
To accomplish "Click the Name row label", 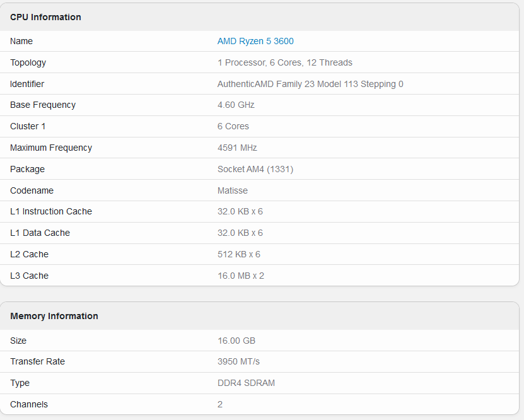I will click(x=21, y=41).
